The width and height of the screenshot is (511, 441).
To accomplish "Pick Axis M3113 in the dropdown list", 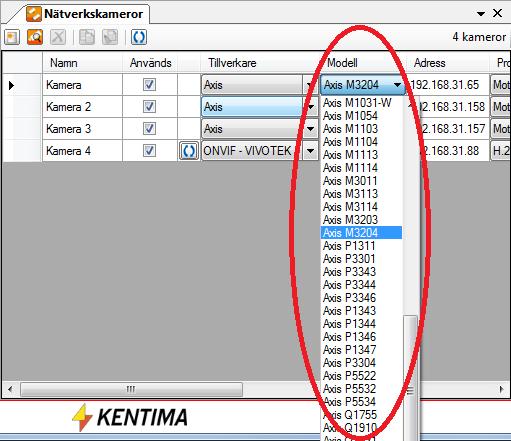I will [361, 194].
